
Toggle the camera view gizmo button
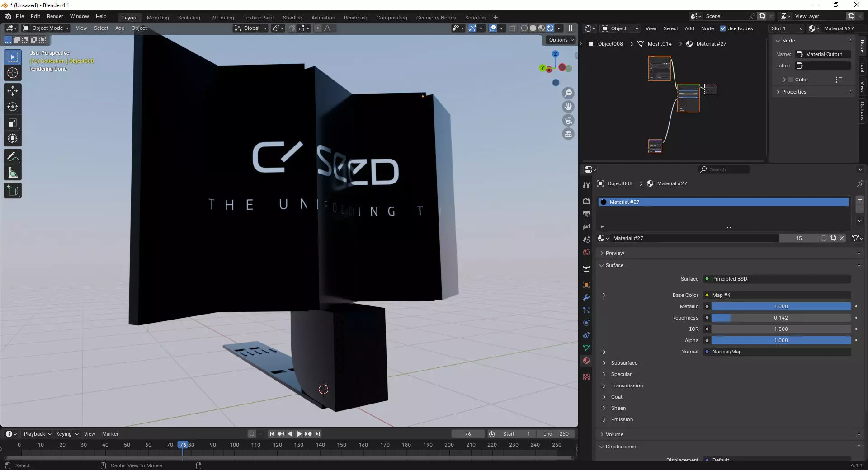tap(568, 120)
